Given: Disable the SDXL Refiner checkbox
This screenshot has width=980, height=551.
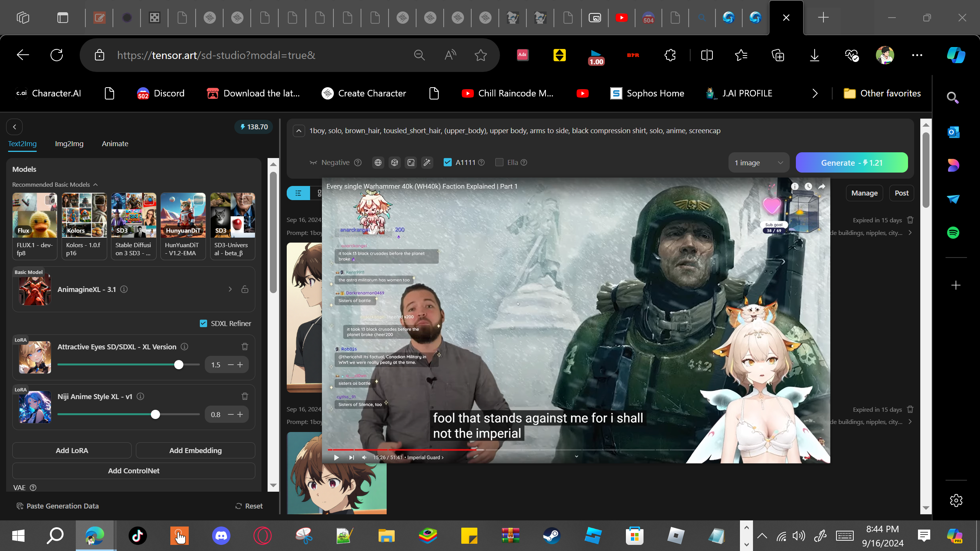Looking at the screenshot, I should tap(204, 323).
